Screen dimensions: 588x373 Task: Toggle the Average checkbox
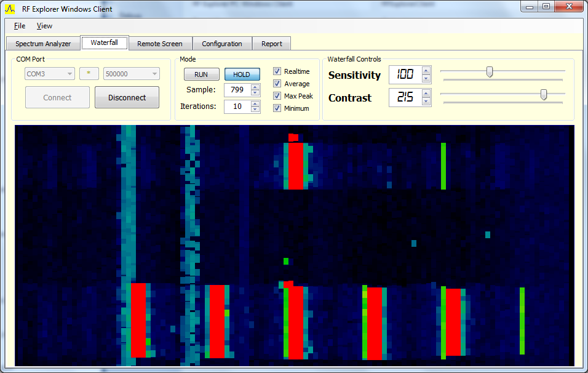pos(277,84)
